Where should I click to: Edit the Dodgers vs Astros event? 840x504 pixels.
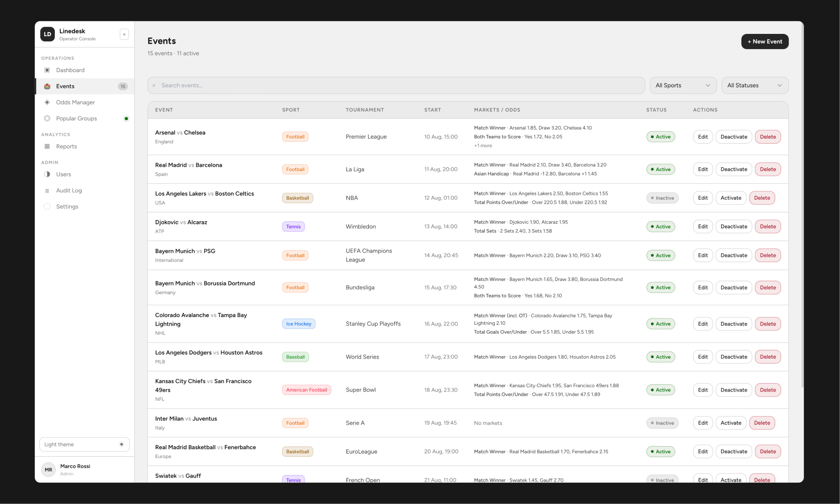point(703,357)
